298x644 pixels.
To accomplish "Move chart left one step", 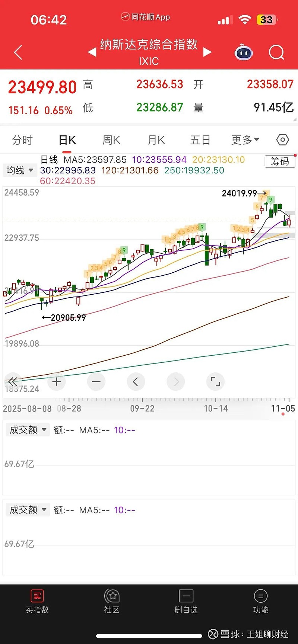I will tap(136, 382).
